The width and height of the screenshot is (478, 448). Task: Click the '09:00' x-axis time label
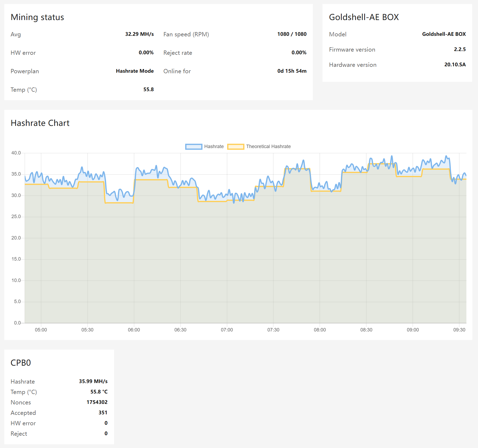413,330
